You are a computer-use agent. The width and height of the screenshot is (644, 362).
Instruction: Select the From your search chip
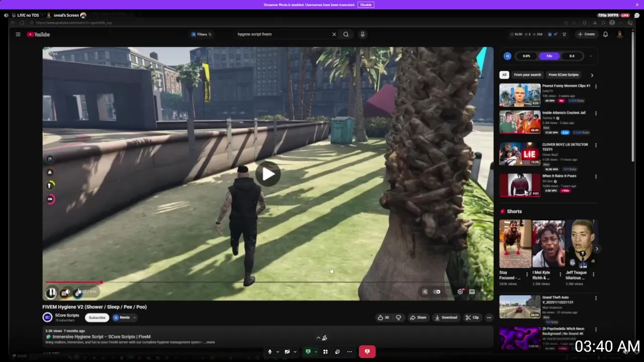coord(527,75)
